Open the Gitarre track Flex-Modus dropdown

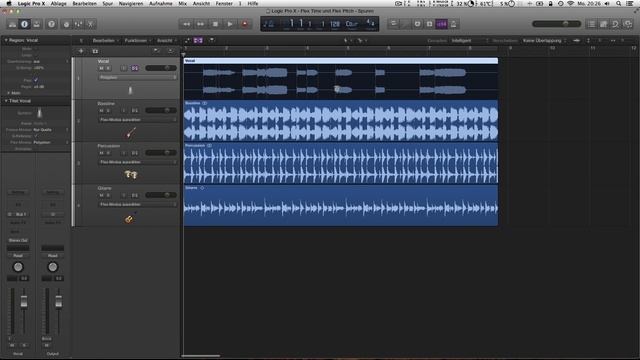pyautogui.click(x=137, y=204)
